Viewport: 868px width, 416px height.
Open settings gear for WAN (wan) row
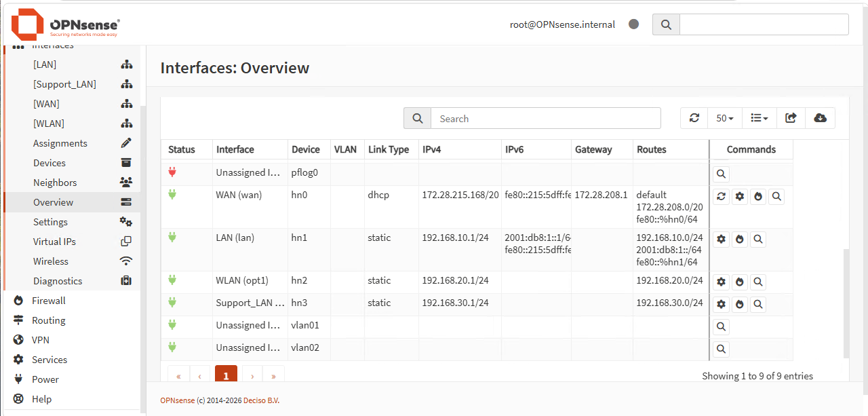(740, 197)
